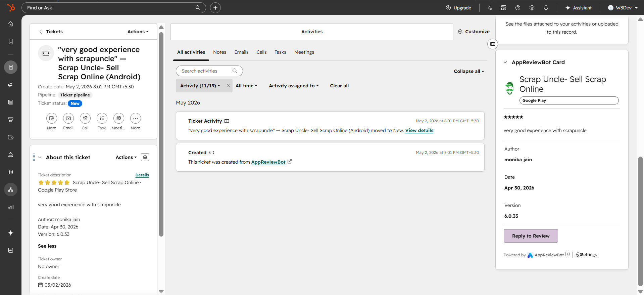Image resolution: width=644 pixels, height=295 pixels.
Task: Select the All activities tab
Action: click(191, 52)
